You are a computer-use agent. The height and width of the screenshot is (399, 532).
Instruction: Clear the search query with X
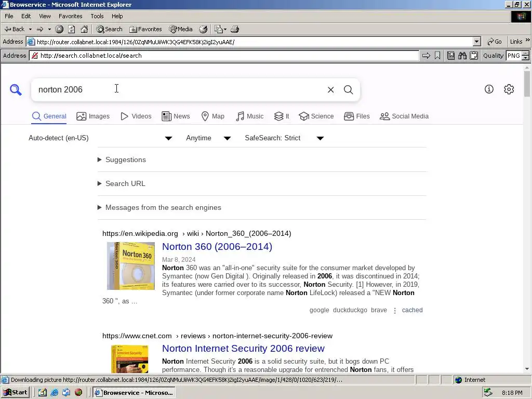331,89
